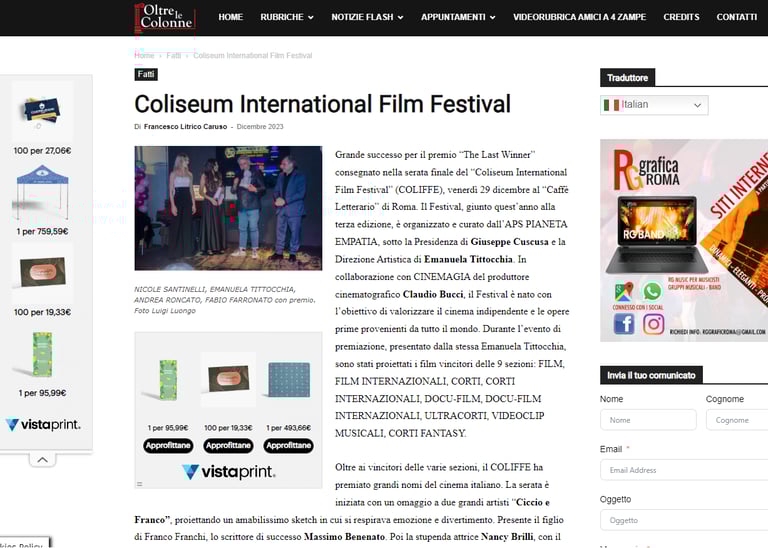Click the small ad info icon in the inline ad
This screenshot has width=768, height=548.
tap(140, 484)
